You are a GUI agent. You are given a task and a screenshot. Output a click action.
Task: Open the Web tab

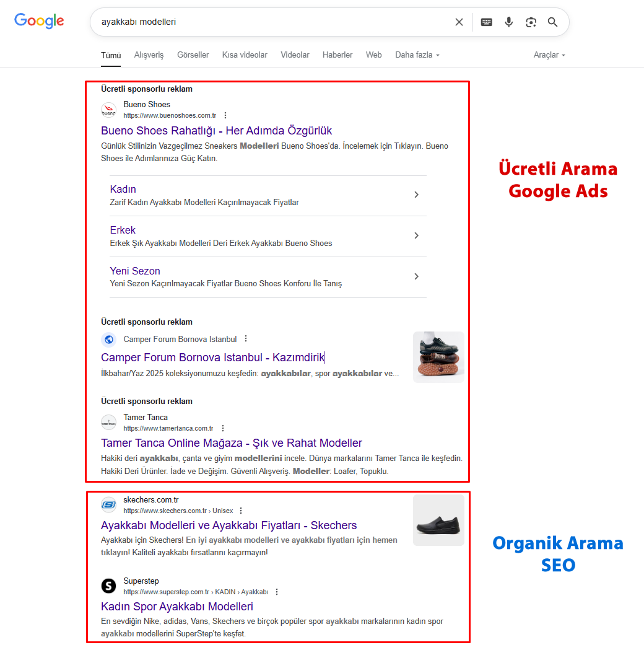click(x=373, y=55)
